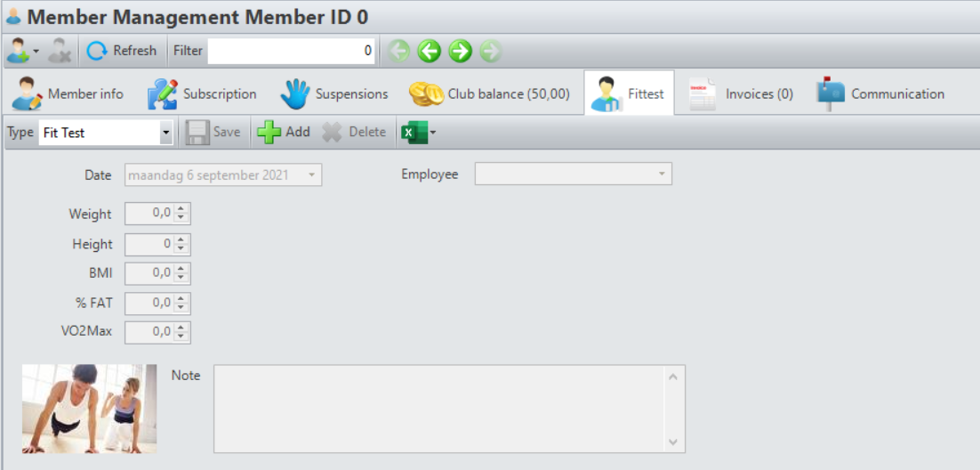Switch to the Subscription tab
Image resolution: width=980 pixels, height=470 pixels.
(202, 93)
